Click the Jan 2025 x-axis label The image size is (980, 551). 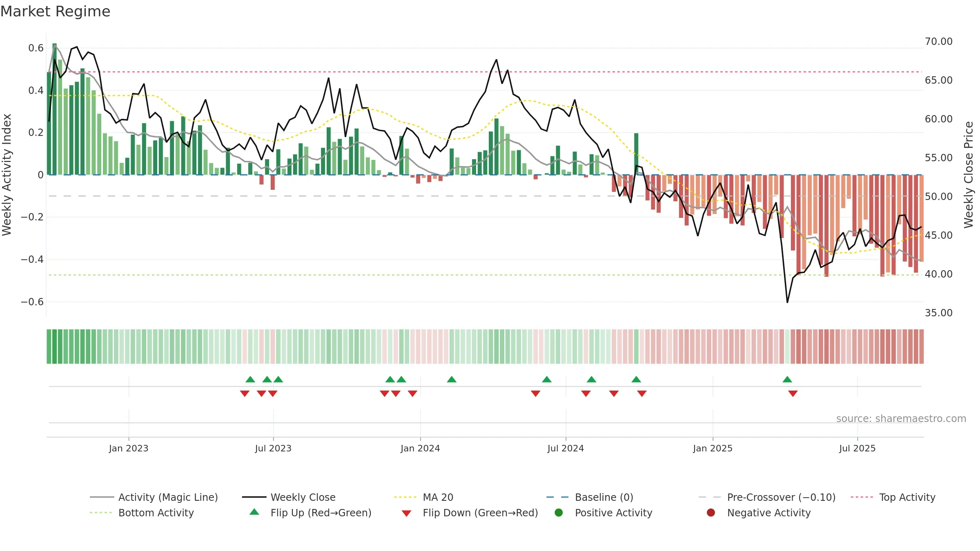(x=713, y=449)
